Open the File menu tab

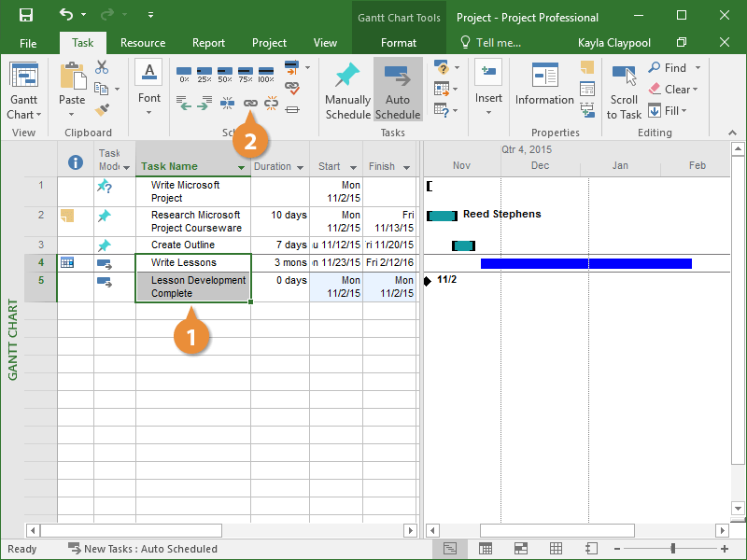click(x=28, y=43)
